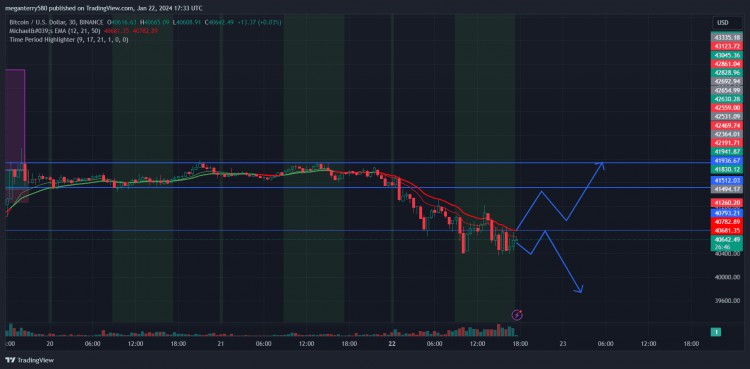The width and height of the screenshot is (750, 369).
Task: Click the 42692.94 price label
Action: click(726, 81)
